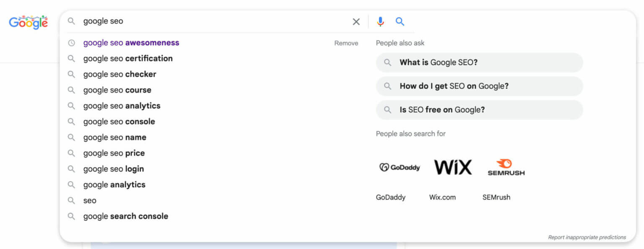Viewport: 644px width, 249px height.
Task: Open the What is Google SEO? question
Action: pos(479,62)
